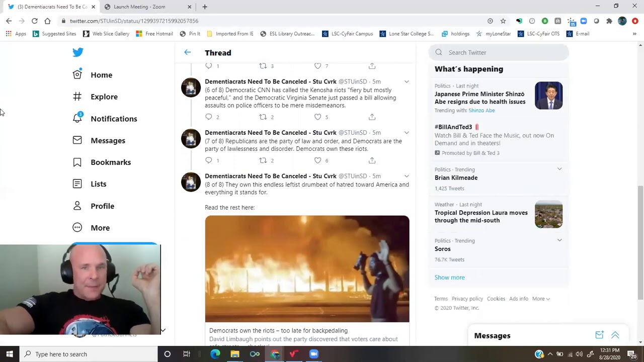Open the ESL Library Outreach bookmark
This screenshot has width=644, height=362.
pos(287,34)
